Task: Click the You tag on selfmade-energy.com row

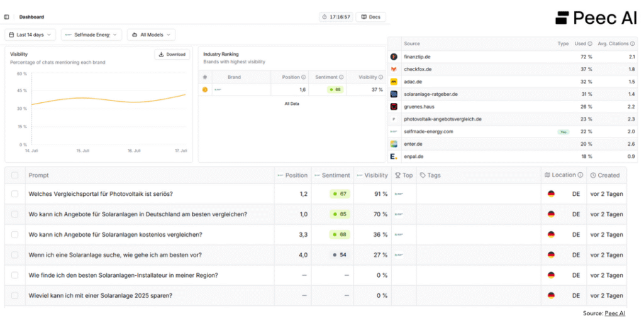Action: click(563, 132)
